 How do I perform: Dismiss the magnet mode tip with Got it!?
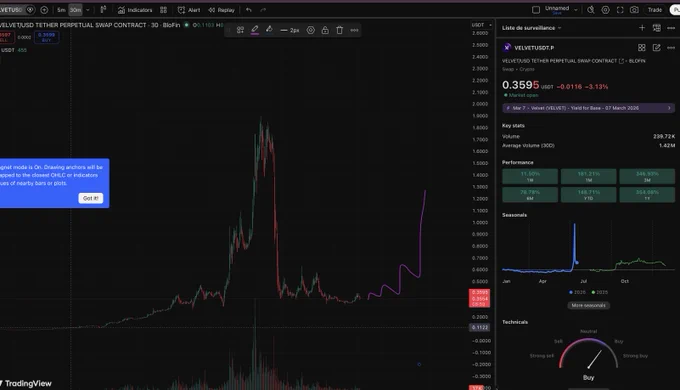click(91, 198)
